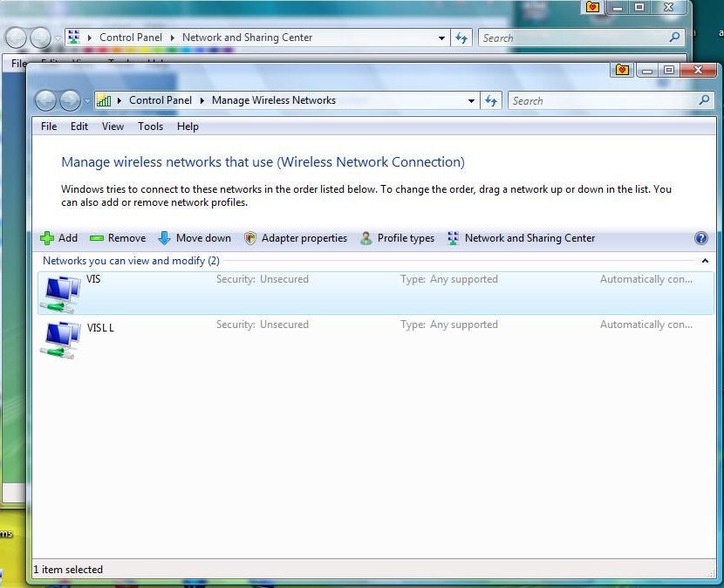Open the Tools menu

(x=151, y=126)
